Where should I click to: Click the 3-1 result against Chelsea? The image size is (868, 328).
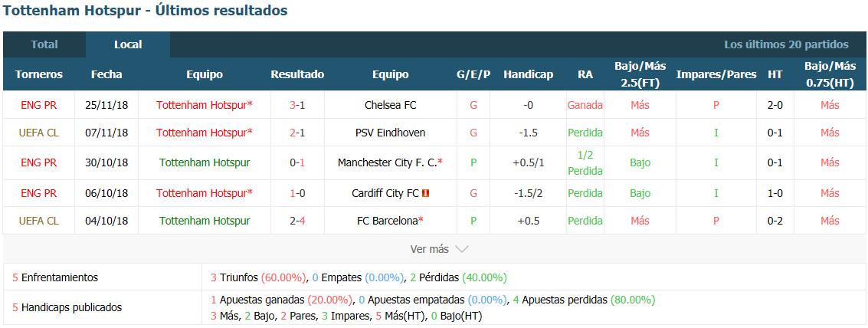pos(297,105)
